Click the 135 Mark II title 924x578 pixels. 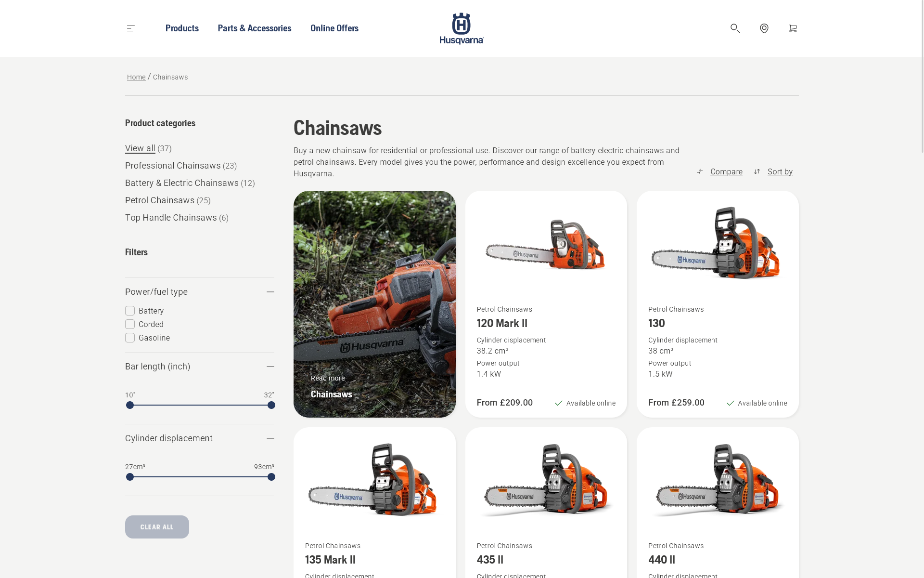pyautogui.click(x=330, y=560)
